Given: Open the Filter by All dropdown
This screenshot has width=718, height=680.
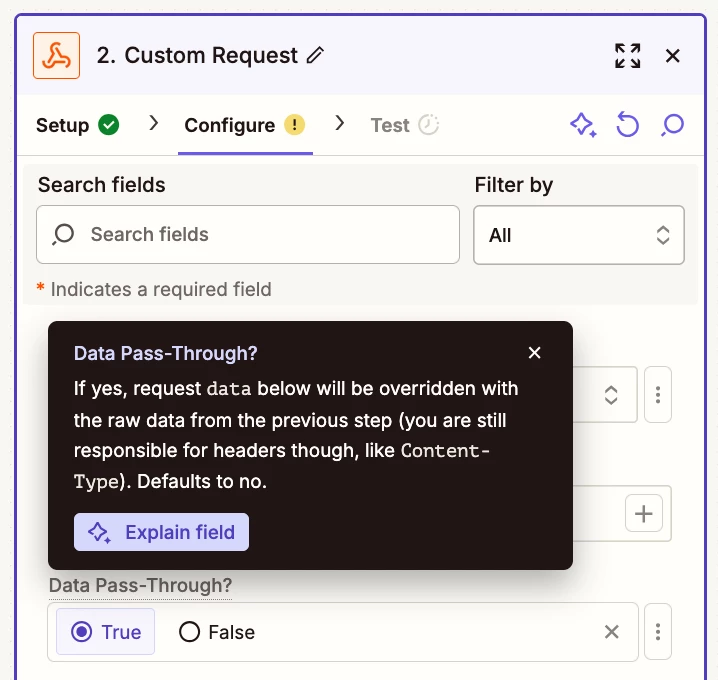Looking at the screenshot, I should click(x=579, y=235).
